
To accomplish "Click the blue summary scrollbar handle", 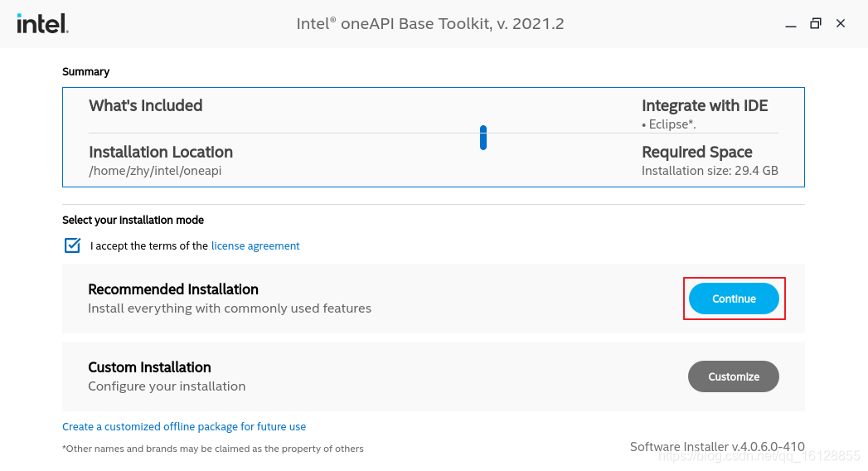I will [483, 138].
